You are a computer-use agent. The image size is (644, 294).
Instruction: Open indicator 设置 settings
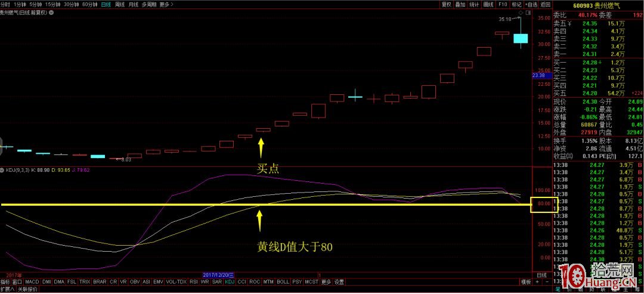(x=339, y=282)
